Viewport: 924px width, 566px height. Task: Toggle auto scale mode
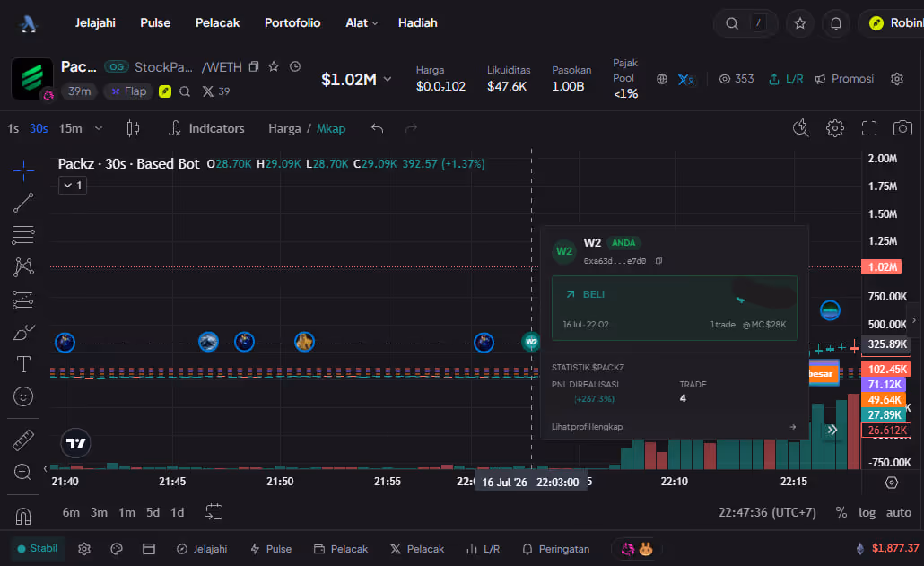point(899,512)
